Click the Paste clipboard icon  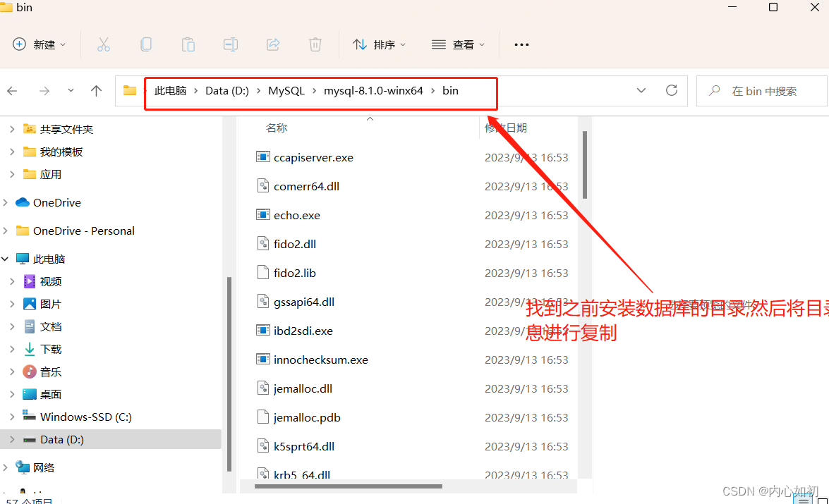pos(188,45)
